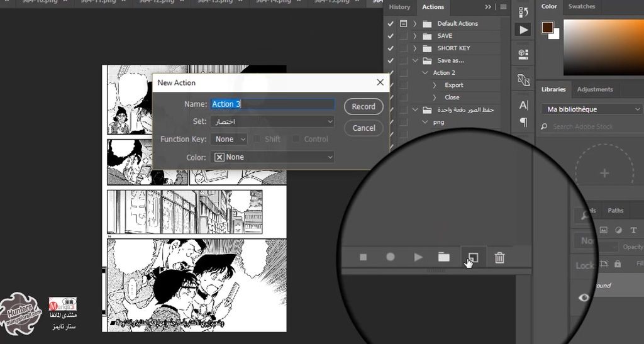Click the SHORT KEY folder icon

(x=427, y=48)
